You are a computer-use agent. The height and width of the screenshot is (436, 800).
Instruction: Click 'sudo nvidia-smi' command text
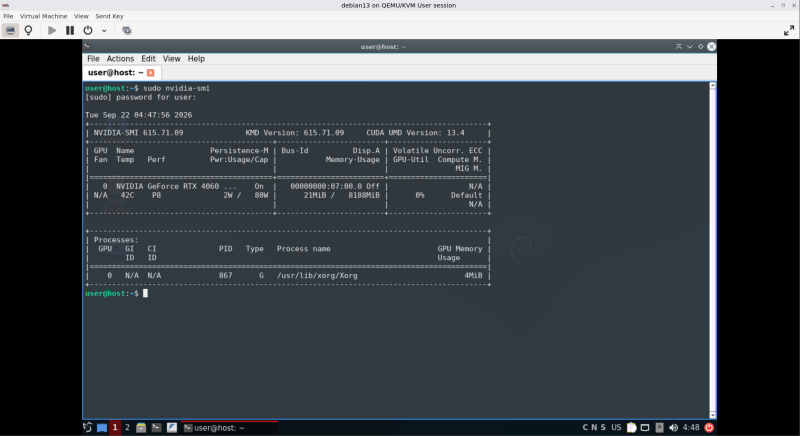coord(176,88)
